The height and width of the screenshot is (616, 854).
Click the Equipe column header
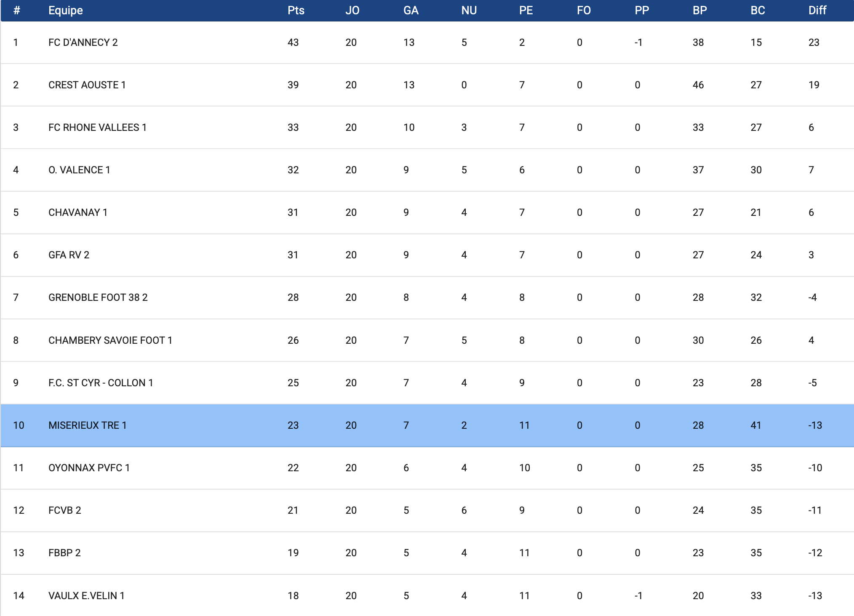tap(65, 11)
